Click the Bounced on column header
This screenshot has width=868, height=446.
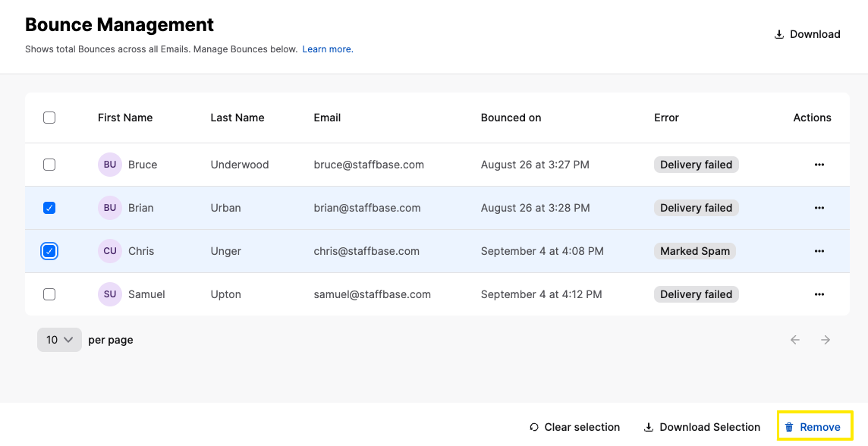tap(511, 118)
